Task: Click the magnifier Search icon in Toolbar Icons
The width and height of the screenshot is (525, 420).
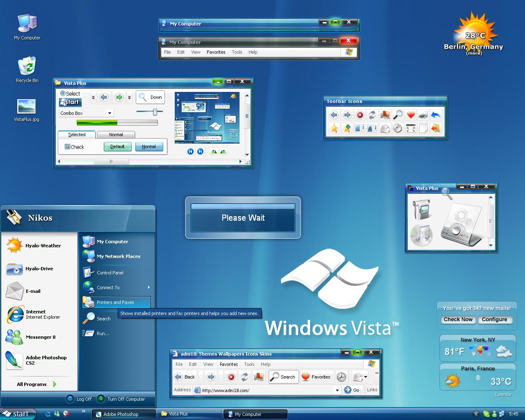Action: pos(397,115)
